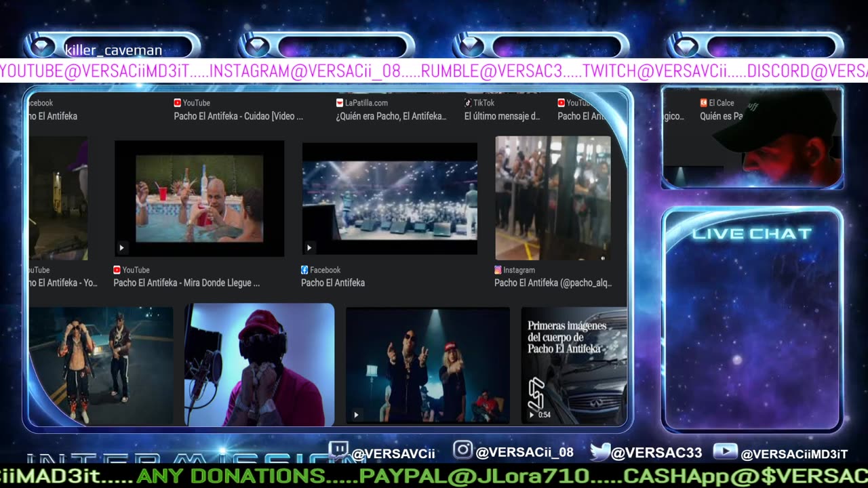Click the LaPatilla.com source label
Viewport: 868px width, 488px height.
tap(366, 103)
